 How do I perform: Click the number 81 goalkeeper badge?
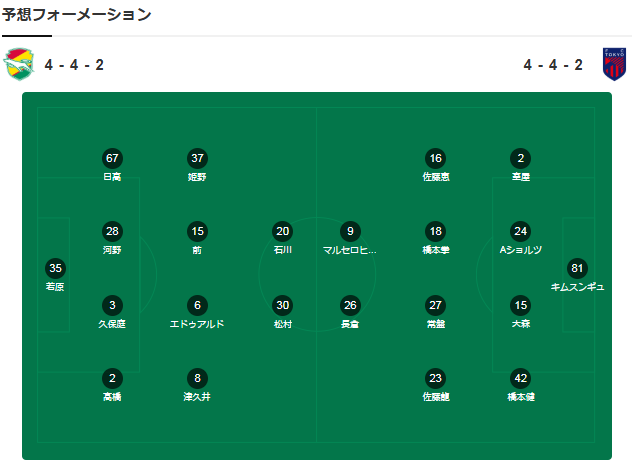click(577, 268)
